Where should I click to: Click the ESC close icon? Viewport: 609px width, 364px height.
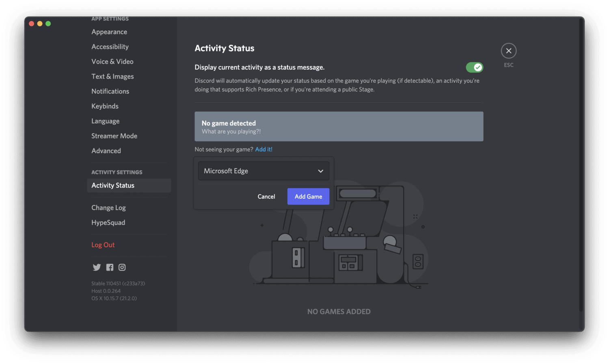tap(508, 51)
